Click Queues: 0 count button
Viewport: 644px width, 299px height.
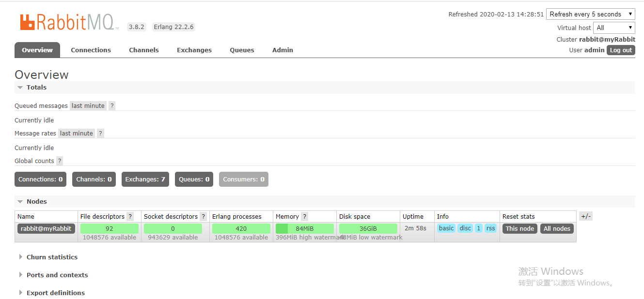194,179
